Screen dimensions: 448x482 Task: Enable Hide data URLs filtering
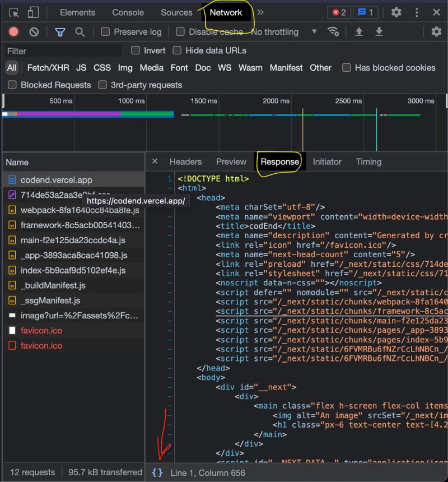pyautogui.click(x=178, y=50)
